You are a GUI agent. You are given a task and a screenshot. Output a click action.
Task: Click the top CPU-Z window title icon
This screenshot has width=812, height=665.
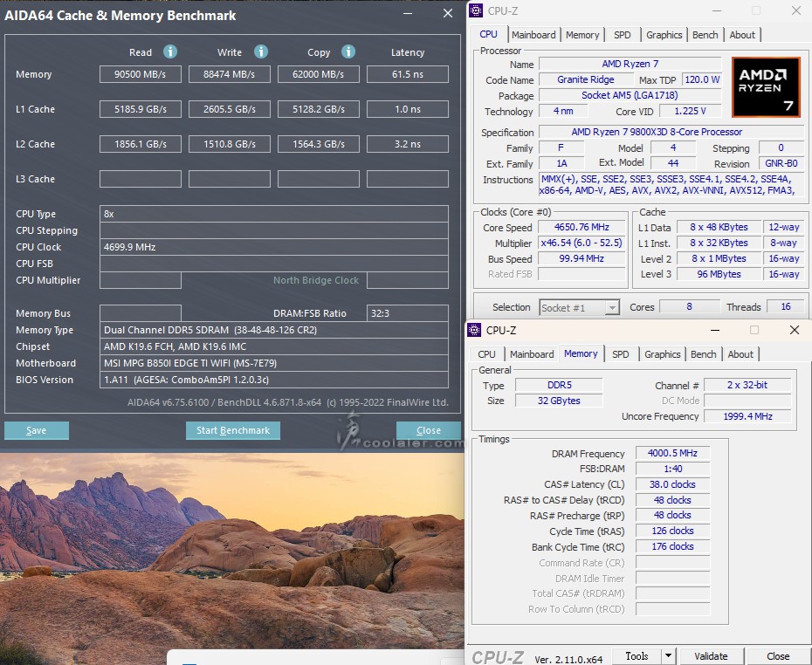point(476,10)
